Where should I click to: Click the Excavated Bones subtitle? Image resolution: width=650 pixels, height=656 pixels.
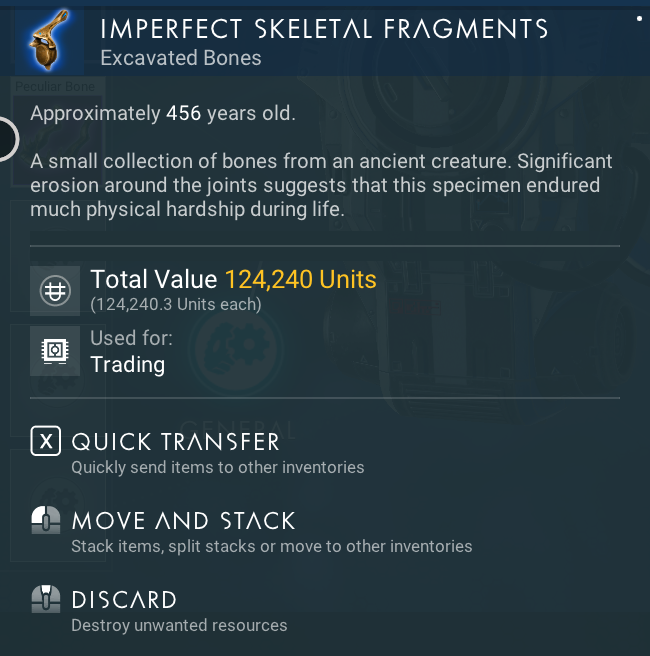click(x=181, y=58)
